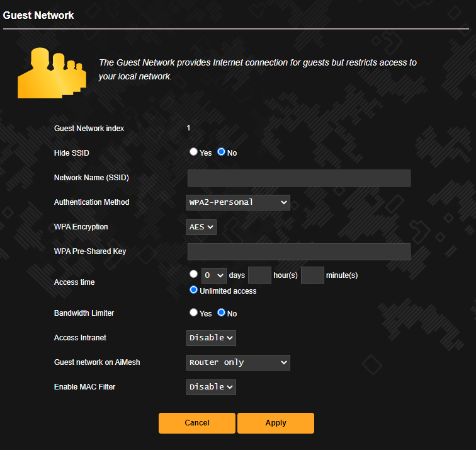Click the Apply button

276,423
